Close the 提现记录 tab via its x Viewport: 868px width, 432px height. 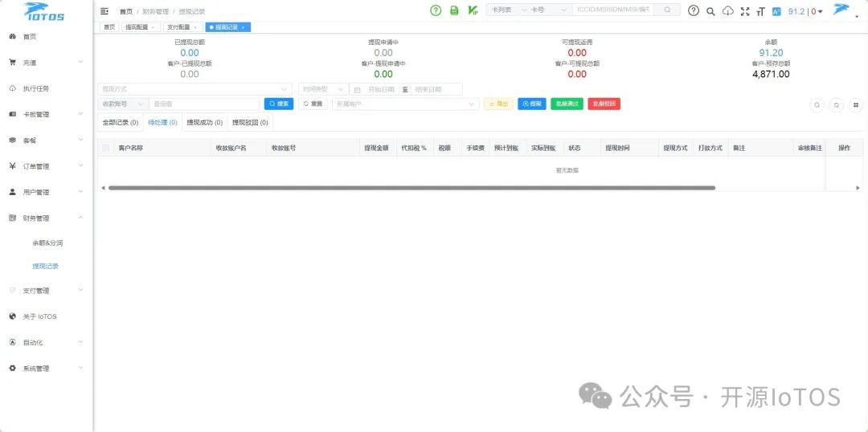tap(243, 27)
